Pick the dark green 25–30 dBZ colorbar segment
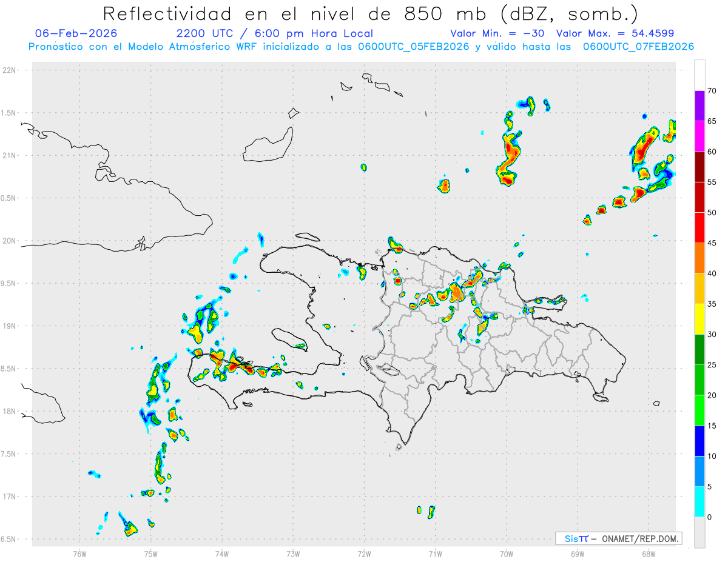The width and height of the screenshot is (728, 562). click(699, 349)
